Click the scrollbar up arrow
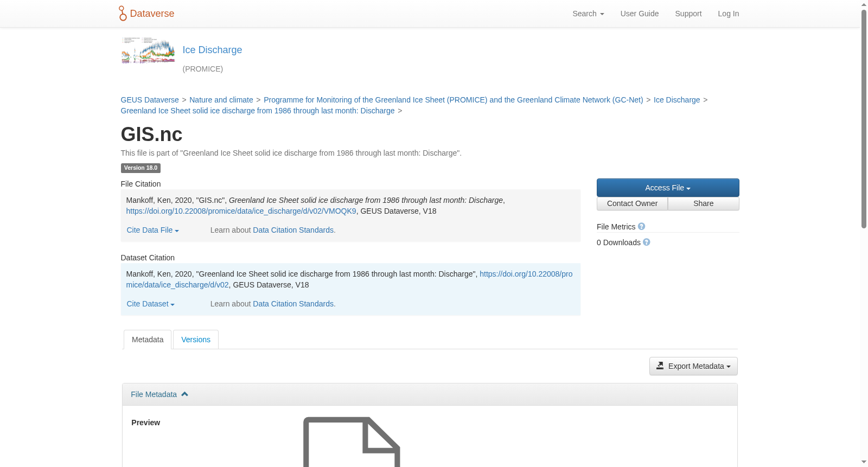868x467 pixels. (x=864, y=4)
